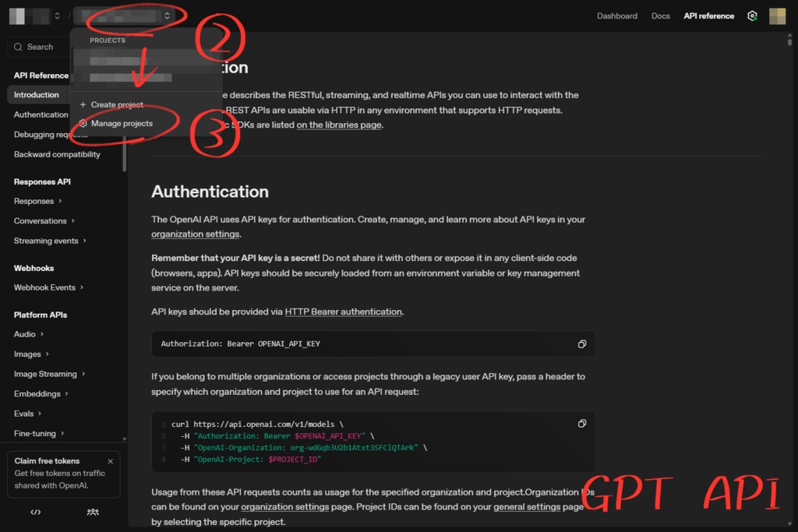Click sidebar scroll-down arrow
The width and height of the screenshot is (798, 532).
125,439
